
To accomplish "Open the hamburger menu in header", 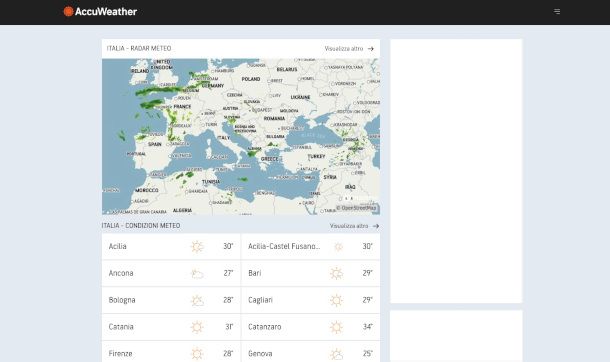I will click(x=557, y=12).
